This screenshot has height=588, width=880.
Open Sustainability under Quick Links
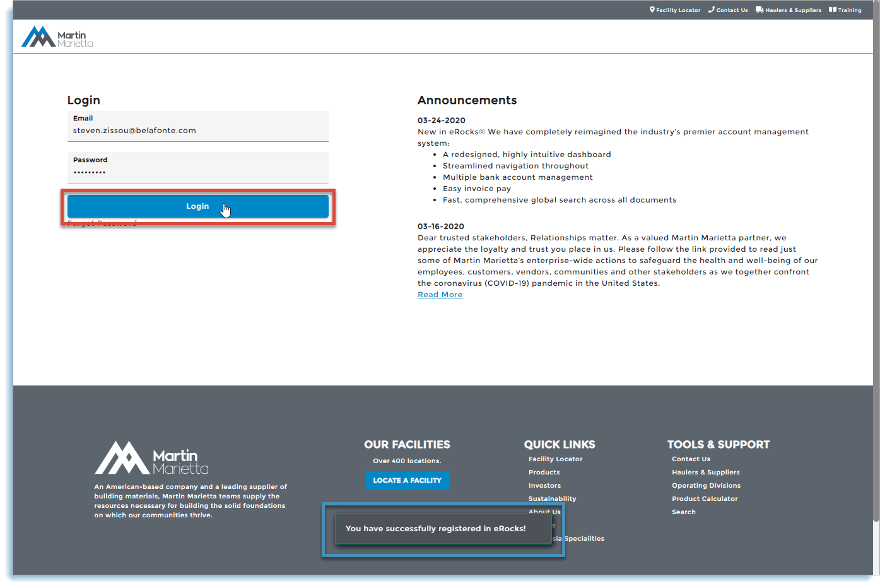pos(552,499)
